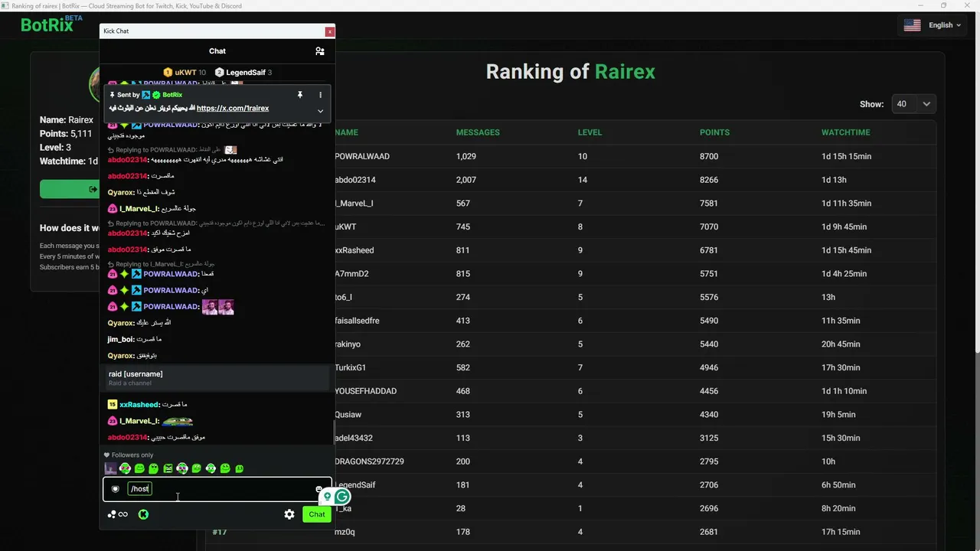The height and width of the screenshot is (551, 980).
Task: Open the Show 40 rows dropdown
Action: (914, 104)
